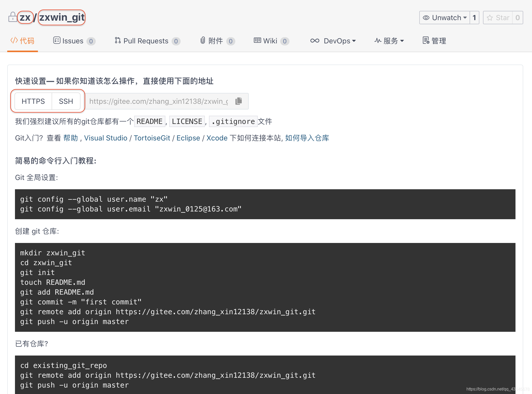
Task: Click the Pull Requests count badge 0
Action: [176, 41]
